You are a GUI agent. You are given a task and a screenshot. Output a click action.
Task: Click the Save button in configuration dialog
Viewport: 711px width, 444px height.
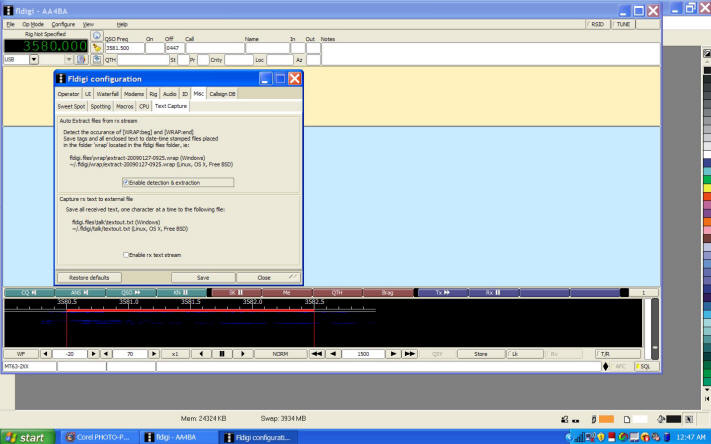click(x=203, y=278)
